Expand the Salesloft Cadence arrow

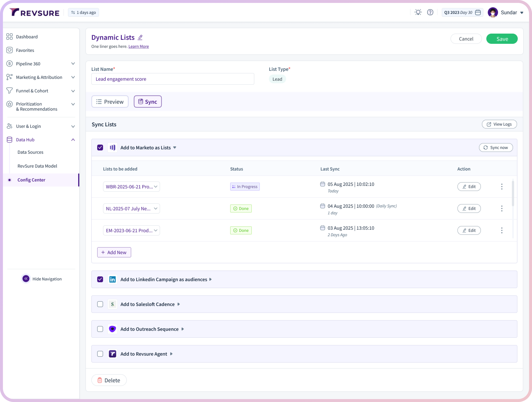tap(178, 304)
